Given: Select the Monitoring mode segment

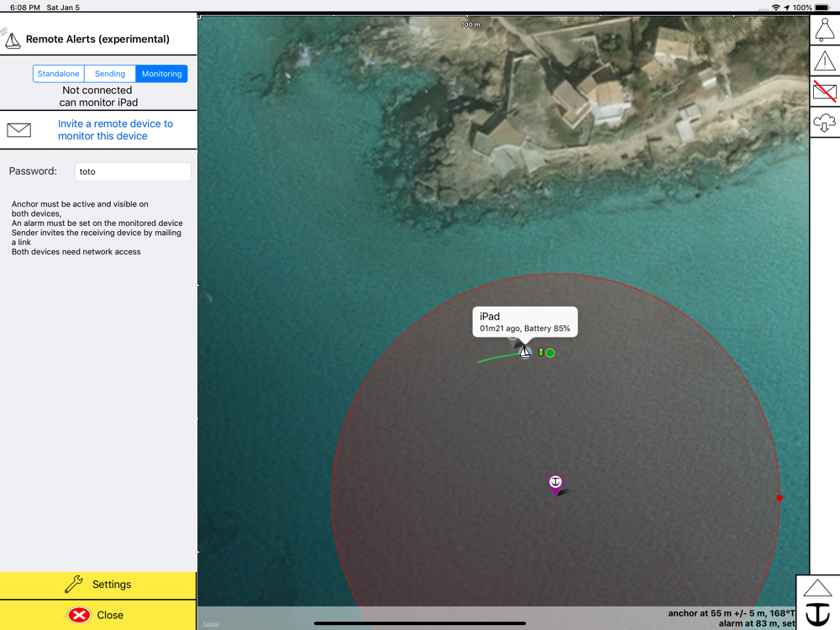Looking at the screenshot, I should click(x=162, y=74).
